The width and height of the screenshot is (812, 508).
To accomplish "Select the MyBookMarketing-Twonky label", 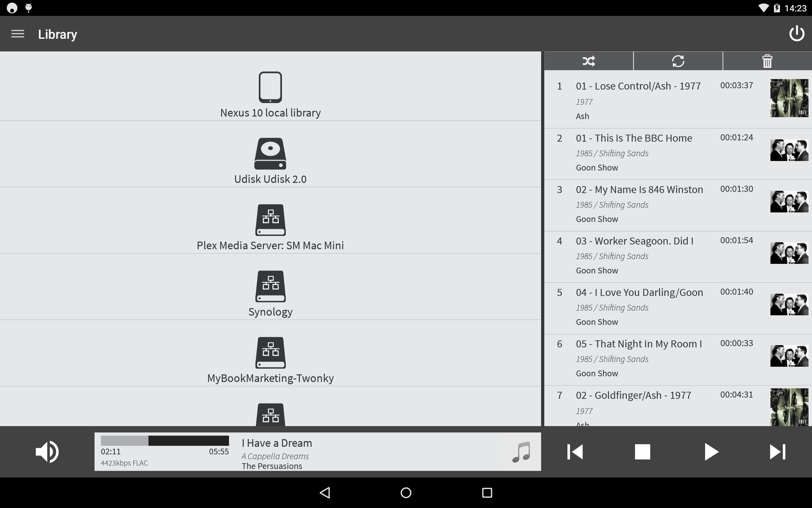I will pyautogui.click(x=270, y=378).
